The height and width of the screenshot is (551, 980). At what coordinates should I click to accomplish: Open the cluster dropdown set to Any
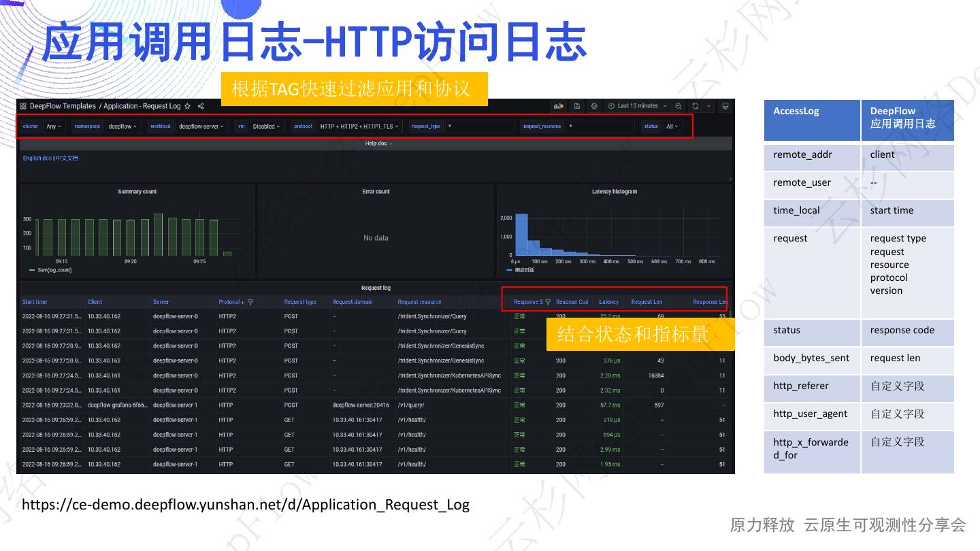[54, 127]
